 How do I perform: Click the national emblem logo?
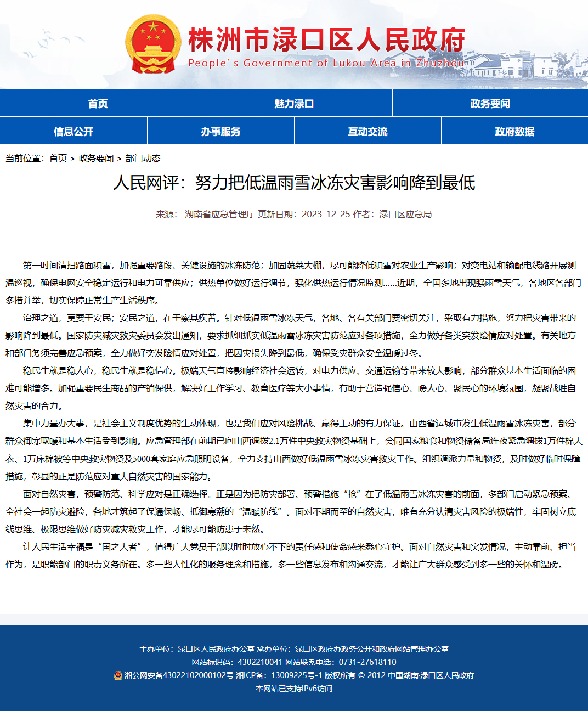pos(153,44)
